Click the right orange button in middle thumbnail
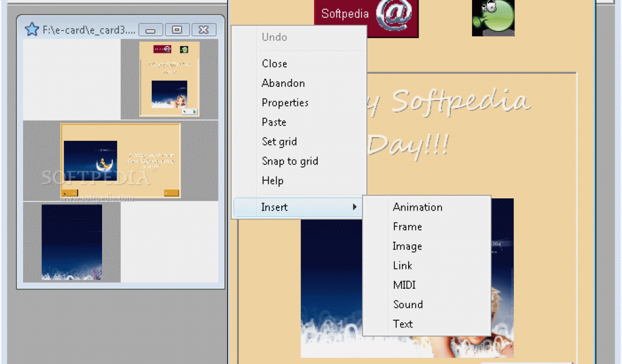This screenshot has width=622, height=364. [x=171, y=193]
